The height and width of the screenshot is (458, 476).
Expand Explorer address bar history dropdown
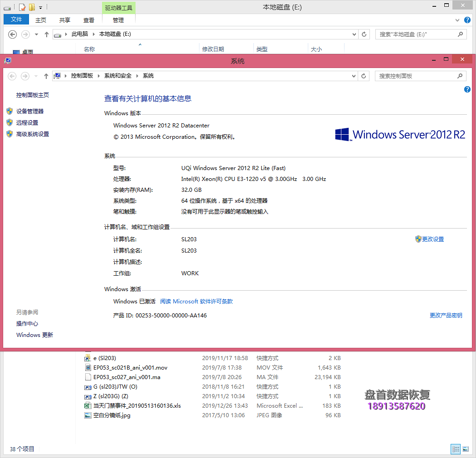tap(354, 34)
